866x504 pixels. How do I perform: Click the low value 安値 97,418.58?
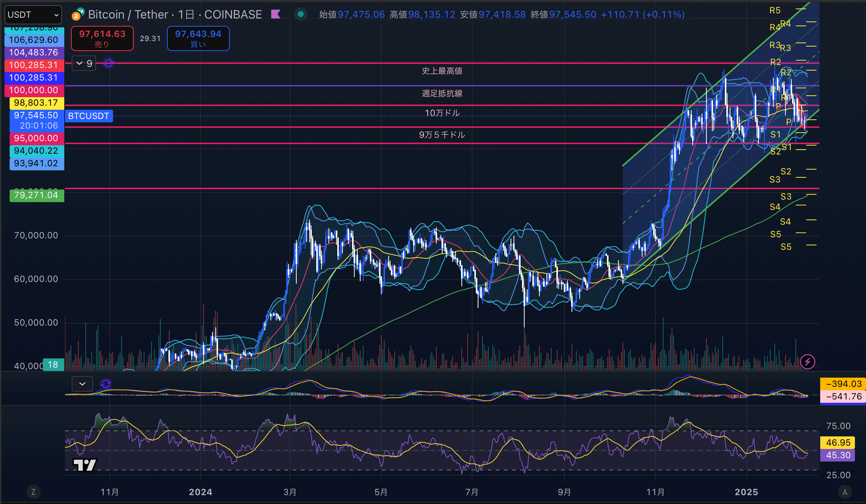[x=493, y=14]
